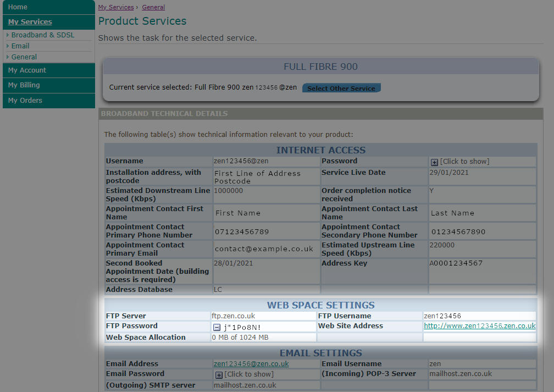Click SMTP server value mailhost.zen.co.uk
Screen dimensions: 554x392
click(x=245, y=385)
